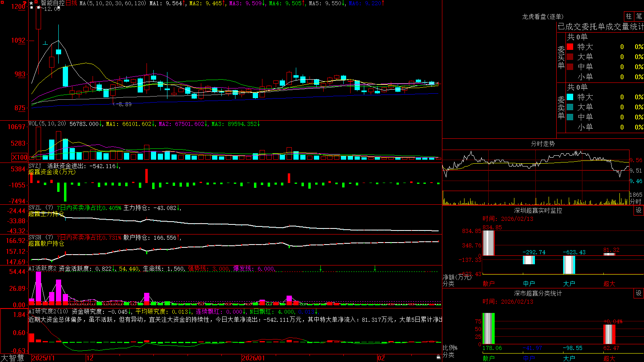644x362 pixels.
Task: Click the first green arrow marker in AI活跃度 panel
Action: click(x=320, y=268)
